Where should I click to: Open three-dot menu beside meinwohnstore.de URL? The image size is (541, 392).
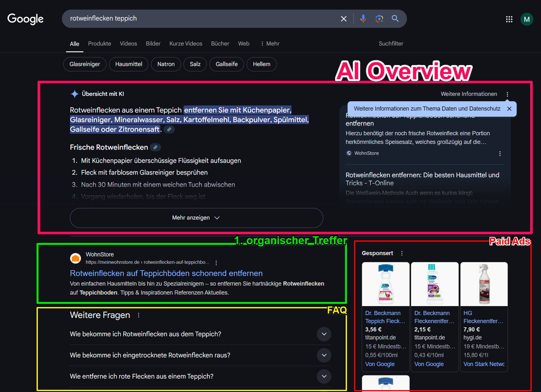(216, 263)
